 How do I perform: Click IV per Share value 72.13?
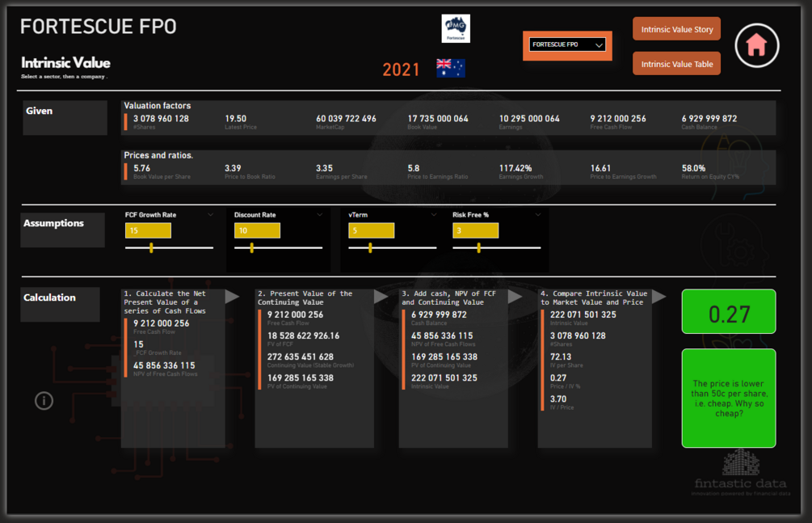pos(561,357)
